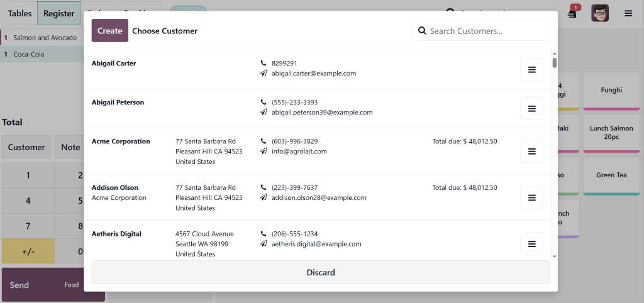Discard the customer selection dialog

pos(320,272)
